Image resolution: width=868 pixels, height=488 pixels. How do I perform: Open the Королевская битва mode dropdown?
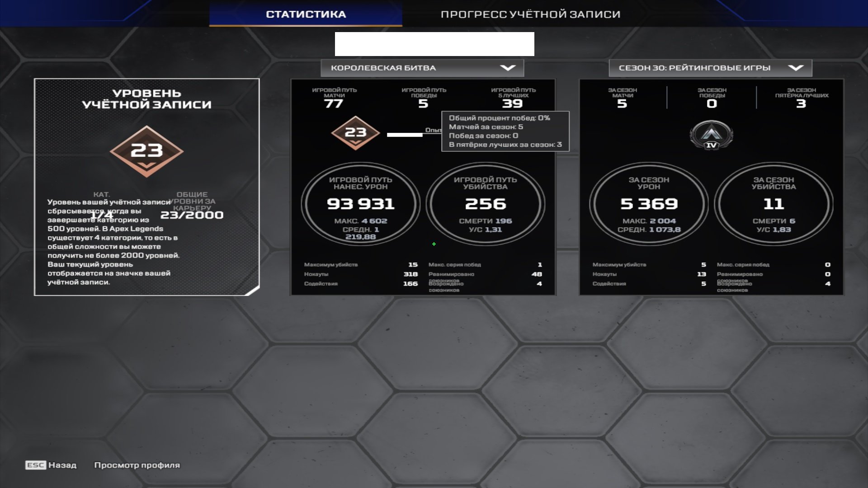(x=422, y=68)
